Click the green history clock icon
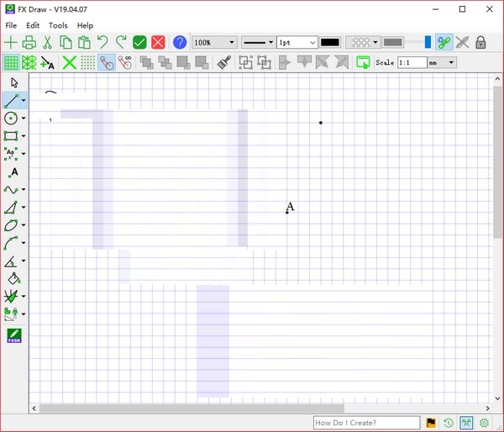The height and width of the screenshot is (432, 504). pos(449,423)
